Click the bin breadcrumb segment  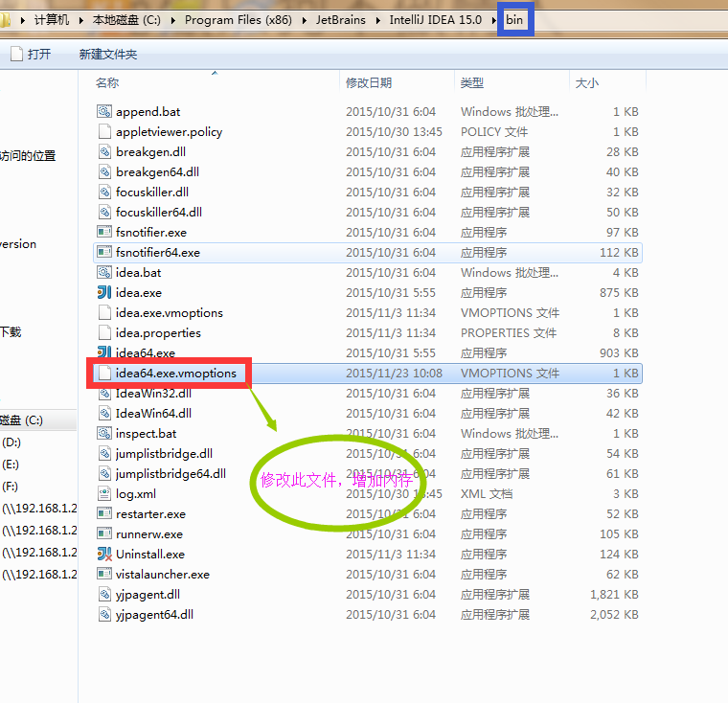tap(514, 20)
